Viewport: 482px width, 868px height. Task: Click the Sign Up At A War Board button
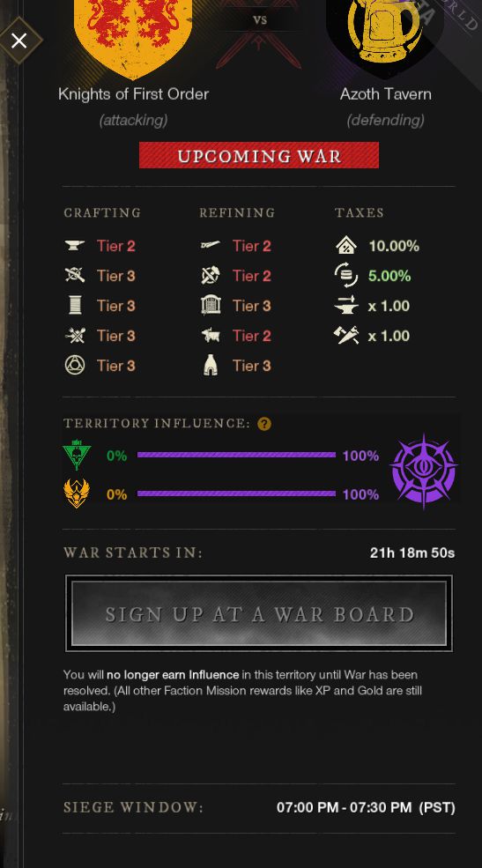tap(259, 613)
